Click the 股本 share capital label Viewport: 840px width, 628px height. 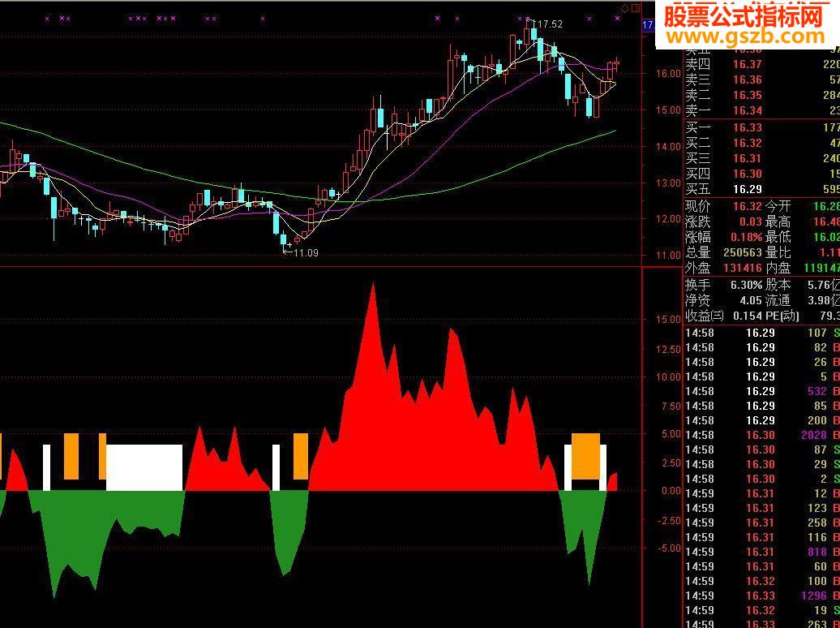(778, 286)
